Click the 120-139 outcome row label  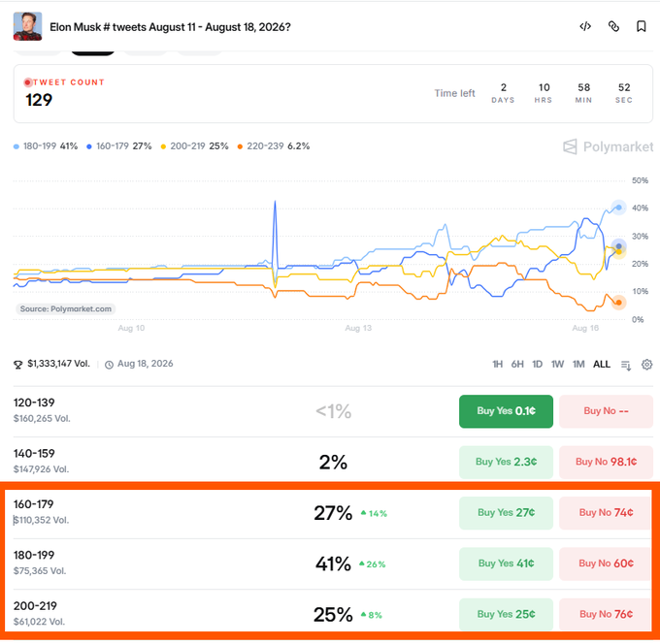click(34, 402)
